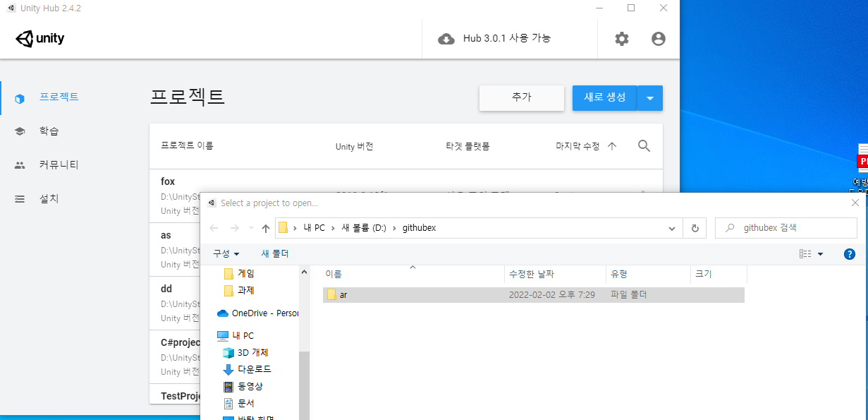Open recent locations dropdown in dialog
Image resolution: width=868 pixels, height=420 pixels.
(x=250, y=228)
